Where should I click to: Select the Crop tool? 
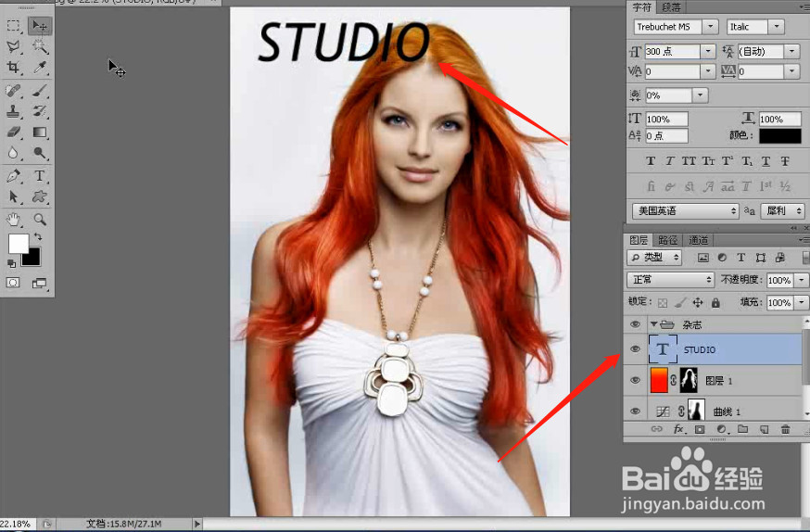click(13, 67)
